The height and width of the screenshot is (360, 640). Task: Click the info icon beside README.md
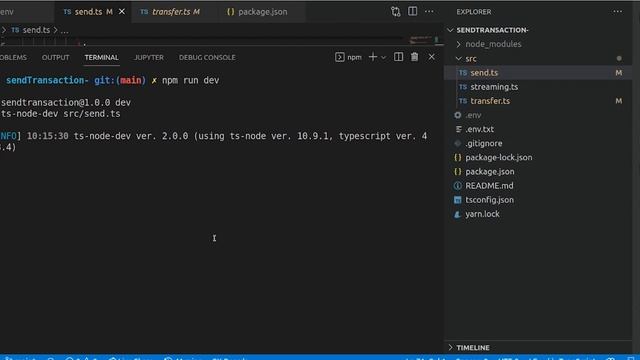click(458, 186)
